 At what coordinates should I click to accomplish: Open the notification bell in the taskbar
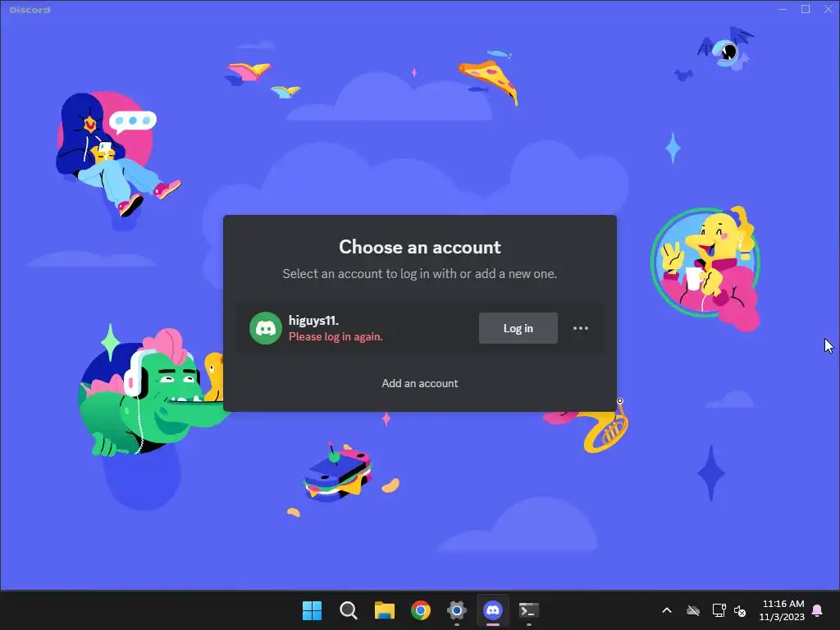point(818,610)
